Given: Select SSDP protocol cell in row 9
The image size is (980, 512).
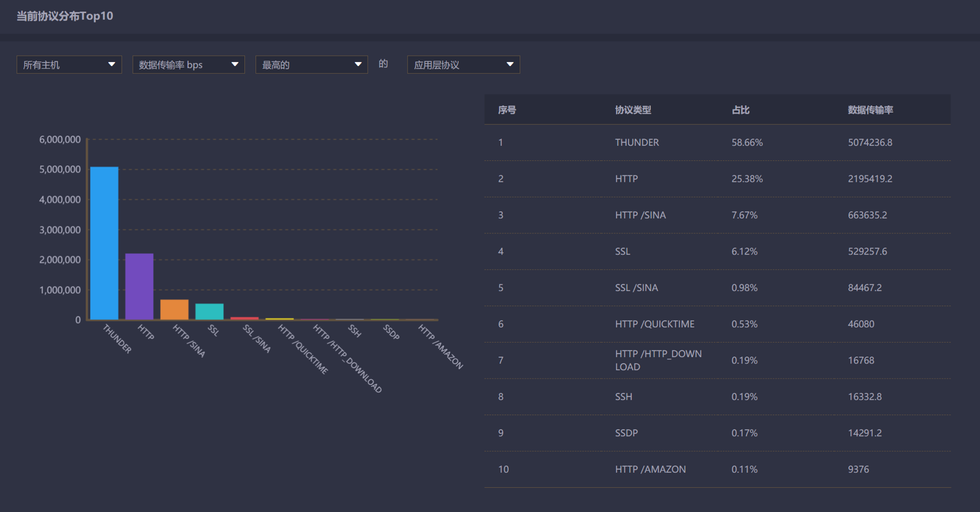Looking at the screenshot, I should point(627,433).
